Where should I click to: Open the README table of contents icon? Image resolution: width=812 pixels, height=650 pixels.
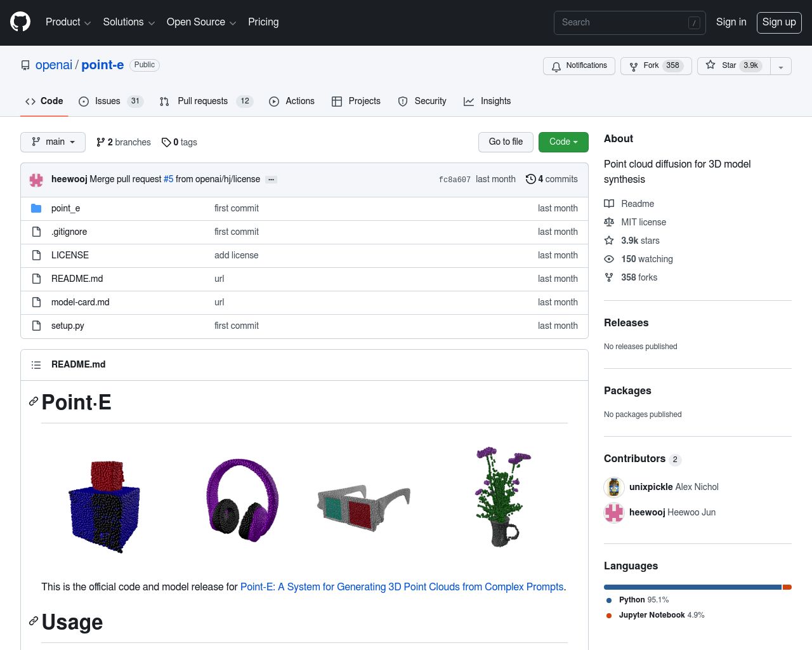coord(36,365)
